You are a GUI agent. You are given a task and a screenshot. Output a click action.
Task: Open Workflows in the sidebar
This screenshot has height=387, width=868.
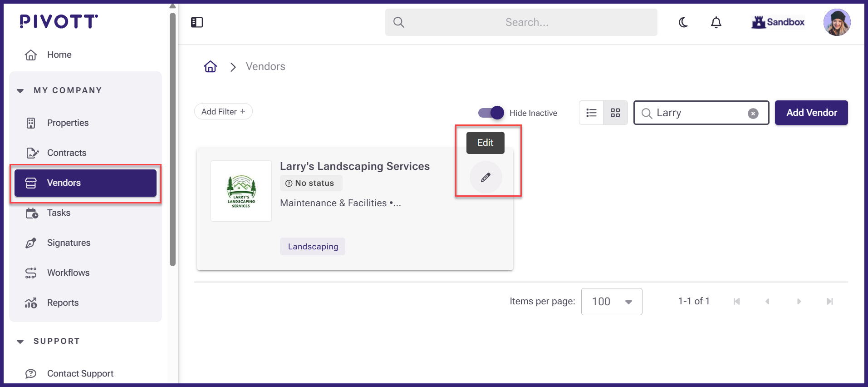(85, 273)
